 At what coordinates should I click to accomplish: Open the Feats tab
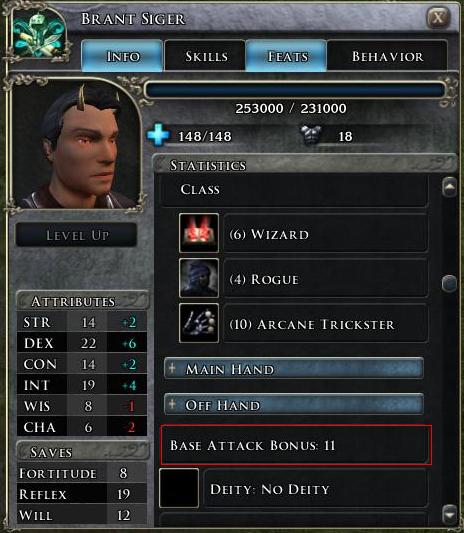(286, 56)
